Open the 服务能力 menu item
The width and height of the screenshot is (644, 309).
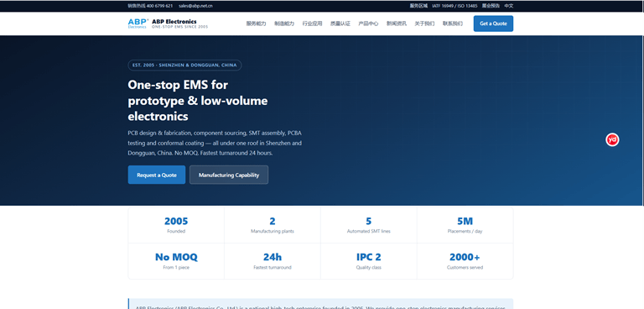pos(256,24)
